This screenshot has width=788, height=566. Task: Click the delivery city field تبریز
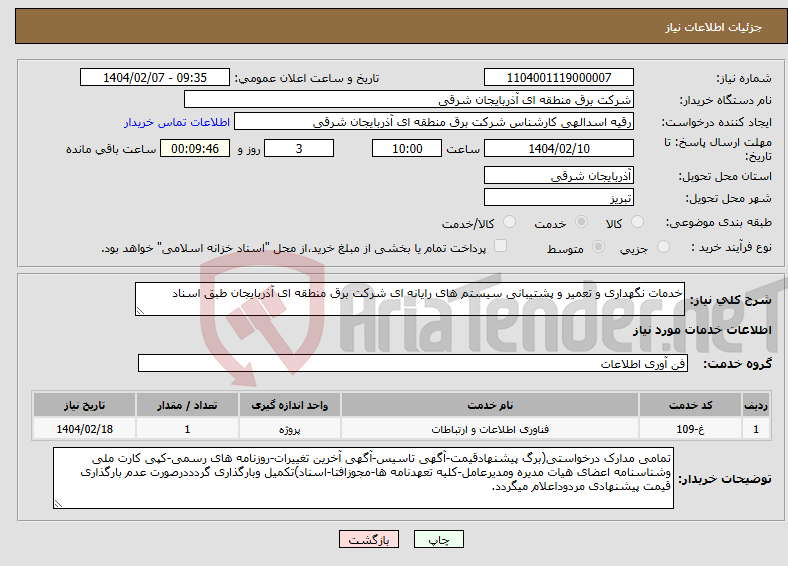(x=558, y=197)
